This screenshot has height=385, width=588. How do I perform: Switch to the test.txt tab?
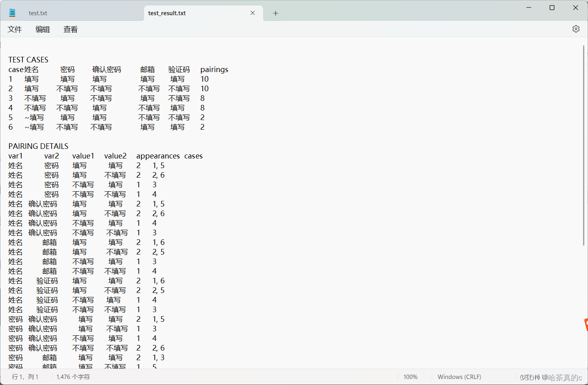(x=38, y=13)
